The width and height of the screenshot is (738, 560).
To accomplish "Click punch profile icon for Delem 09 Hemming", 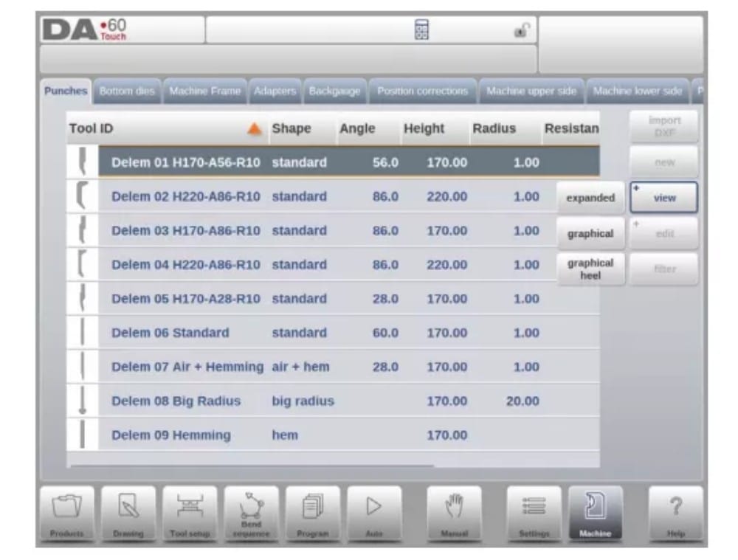I will click(83, 435).
